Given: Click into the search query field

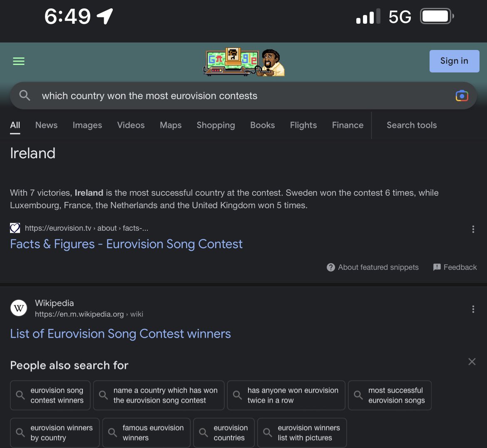Looking at the screenshot, I should pyautogui.click(x=243, y=96).
